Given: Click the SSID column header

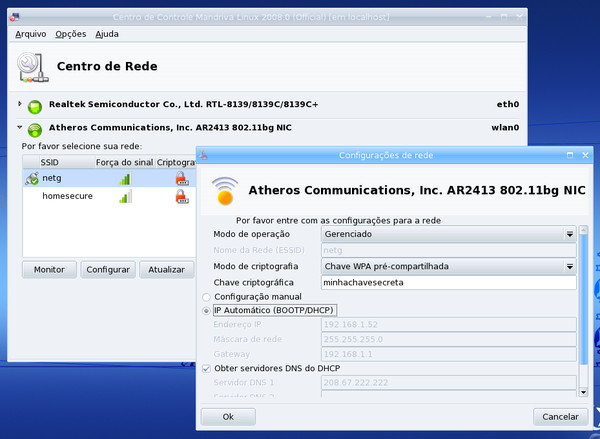Looking at the screenshot, I should (x=66, y=163).
